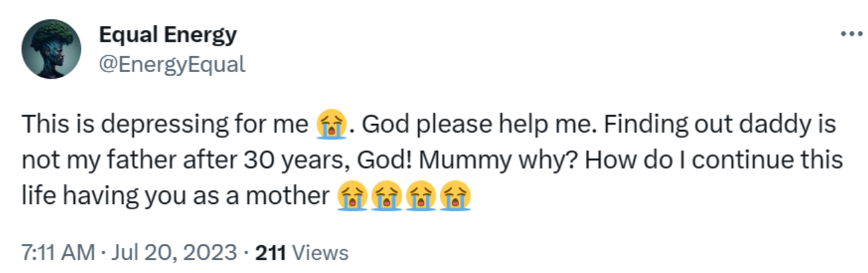Click crying emoji after "depressing for me"
Viewport: 868px width, 273px height.
pos(331,125)
